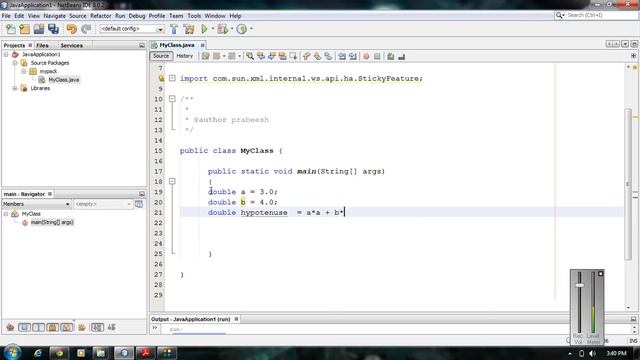Select main(String[] args) in Navigator

coord(52,222)
